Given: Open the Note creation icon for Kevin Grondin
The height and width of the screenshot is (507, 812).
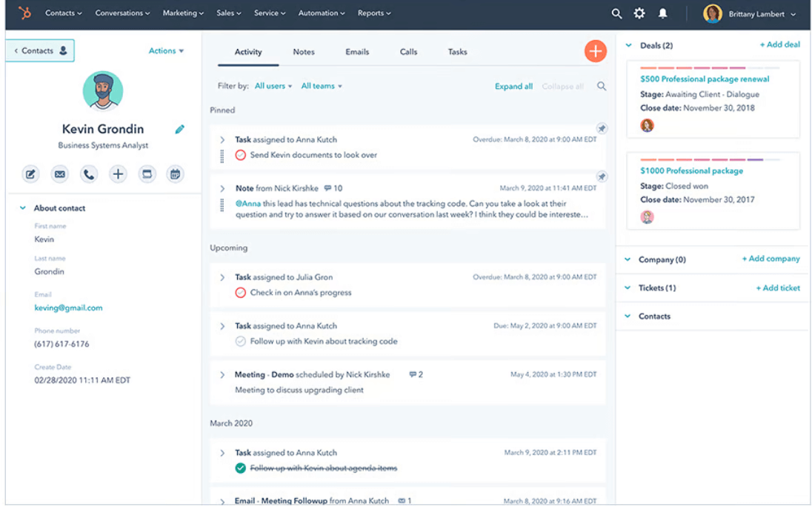Looking at the screenshot, I should (x=30, y=173).
